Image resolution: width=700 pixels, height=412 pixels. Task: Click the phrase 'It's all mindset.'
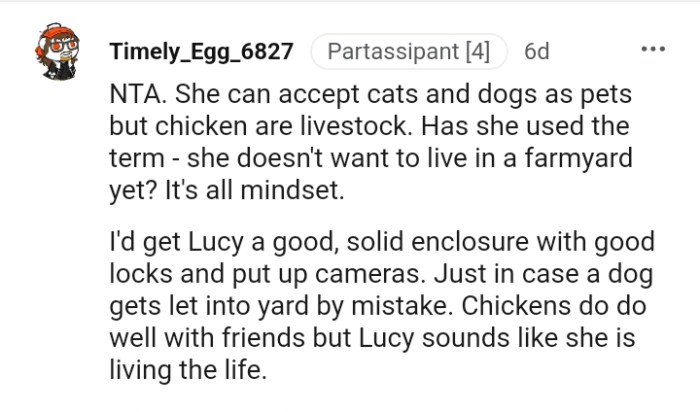click(x=254, y=191)
